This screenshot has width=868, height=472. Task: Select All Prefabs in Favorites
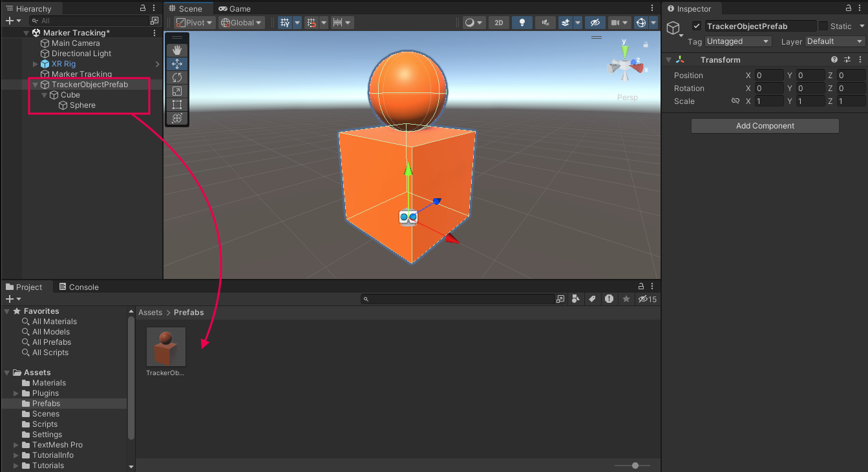(52, 342)
